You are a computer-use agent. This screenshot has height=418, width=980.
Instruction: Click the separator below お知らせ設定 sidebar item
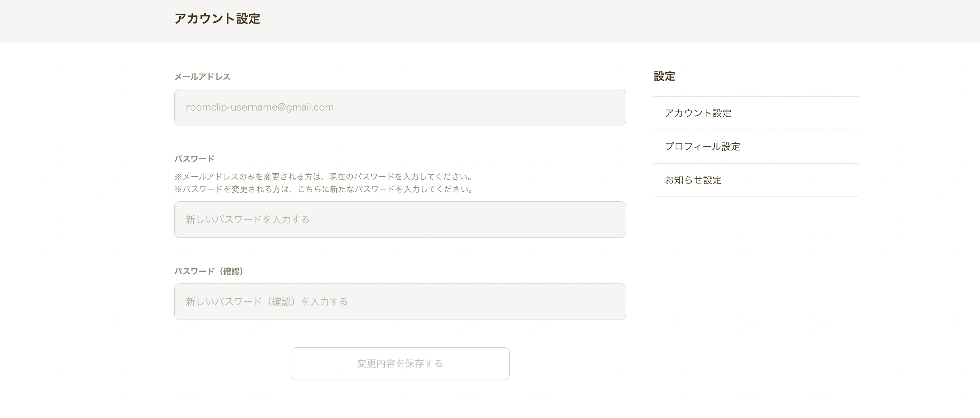pyautogui.click(x=756, y=197)
